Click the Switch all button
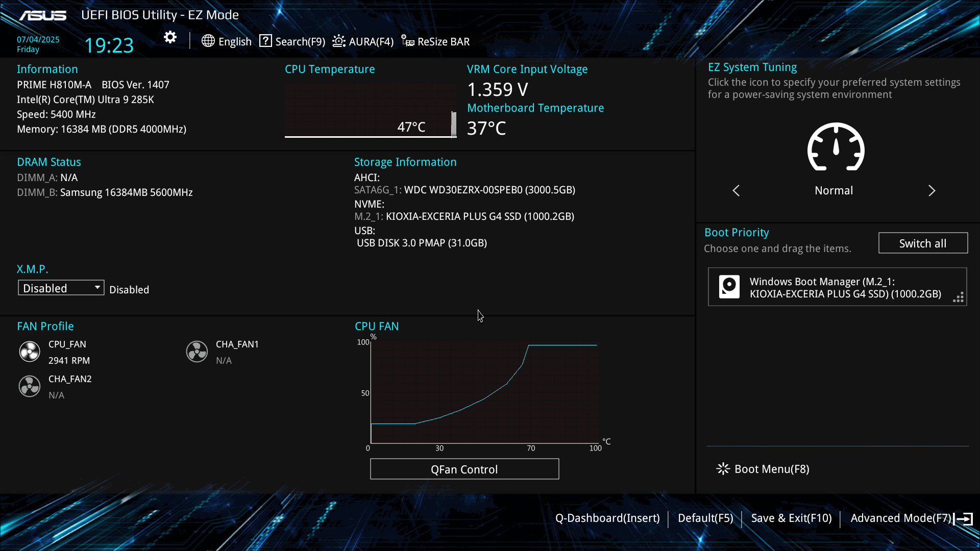980x551 pixels. click(923, 243)
